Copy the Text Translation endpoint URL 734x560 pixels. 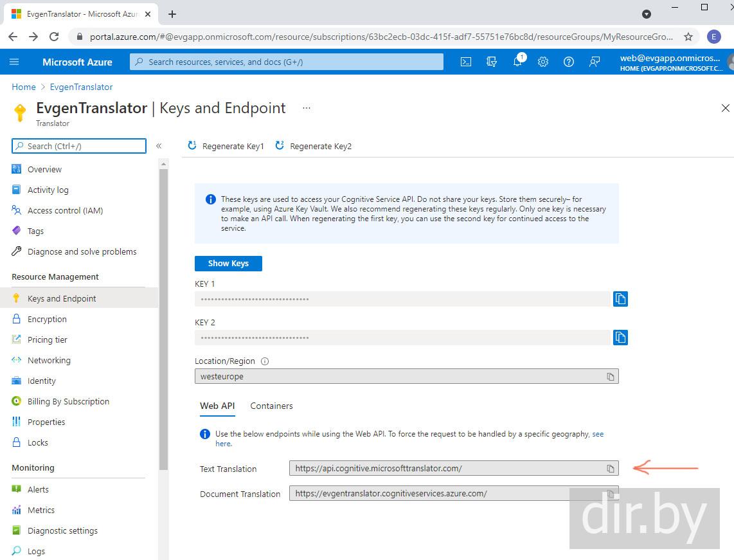[x=611, y=469]
